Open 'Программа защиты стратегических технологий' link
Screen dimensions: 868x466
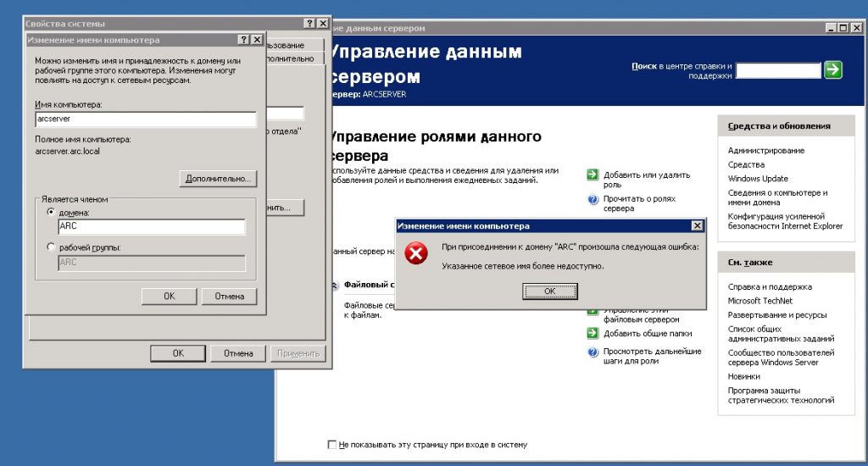tap(781, 395)
